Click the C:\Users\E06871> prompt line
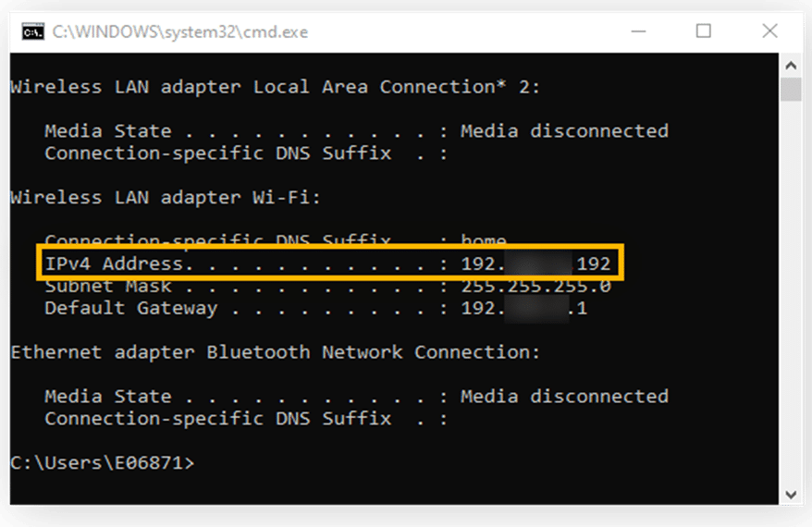Image resolution: width=812 pixels, height=527 pixels. point(102,462)
